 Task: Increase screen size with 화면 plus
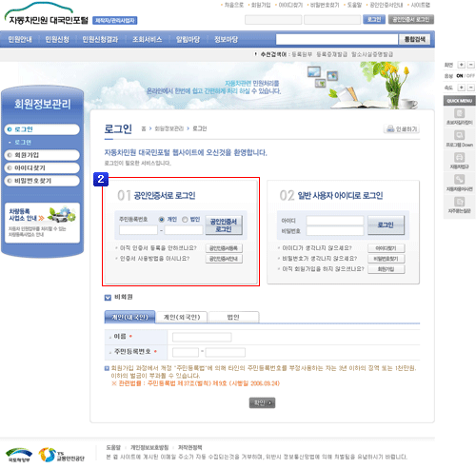tap(461, 65)
